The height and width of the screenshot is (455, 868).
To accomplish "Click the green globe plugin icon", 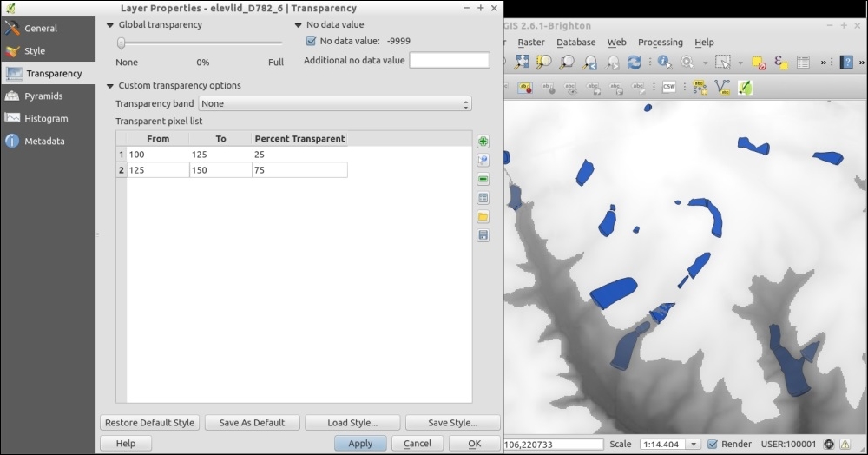I will (x=745, y=87).
